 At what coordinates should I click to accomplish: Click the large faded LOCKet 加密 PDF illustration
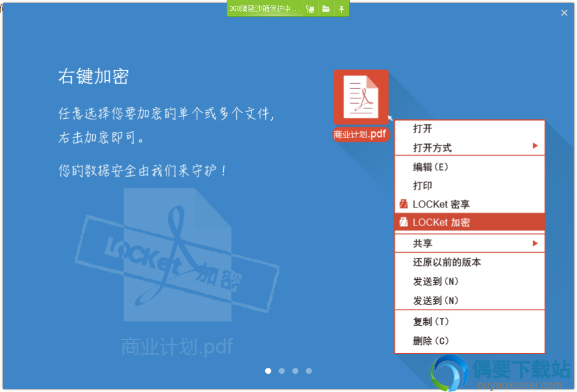(x=177, y=254)
